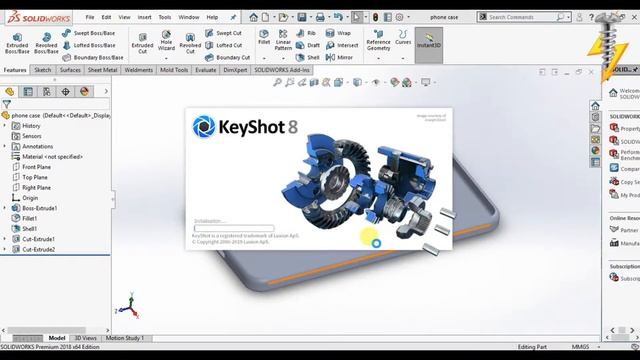The image size is (640, 360).
Task: Open the Hole Wizard
Action: 166,41
